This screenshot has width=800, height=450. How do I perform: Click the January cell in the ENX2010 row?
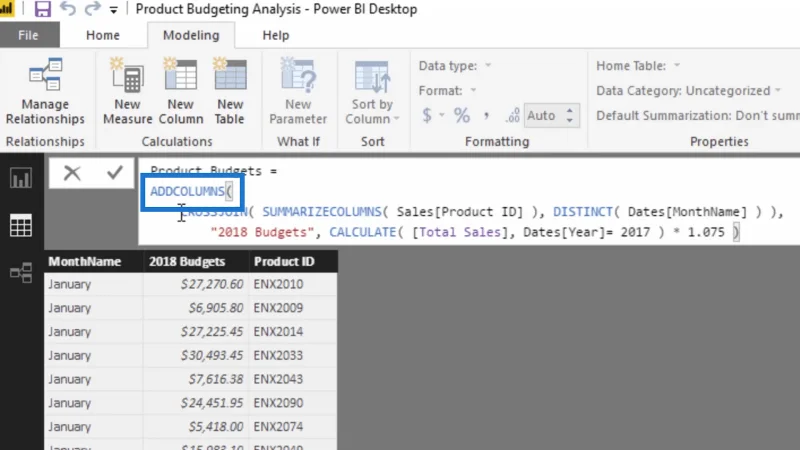[x=93, y=284]
